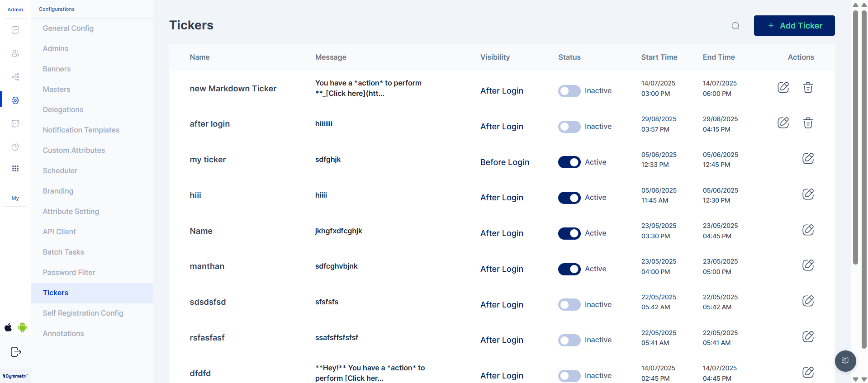Open the apps grid icon in sidebar
This screenshot has width=868, height=383.
15,169
